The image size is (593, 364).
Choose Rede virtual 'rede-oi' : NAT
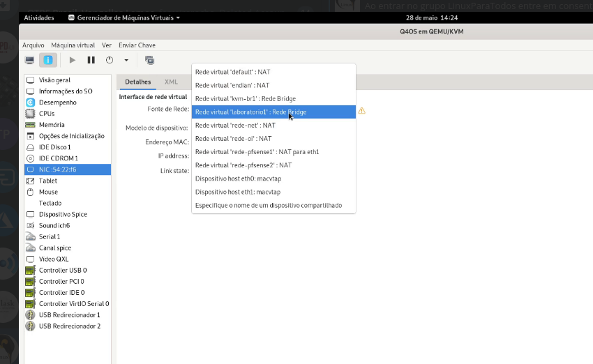[273, 139]
